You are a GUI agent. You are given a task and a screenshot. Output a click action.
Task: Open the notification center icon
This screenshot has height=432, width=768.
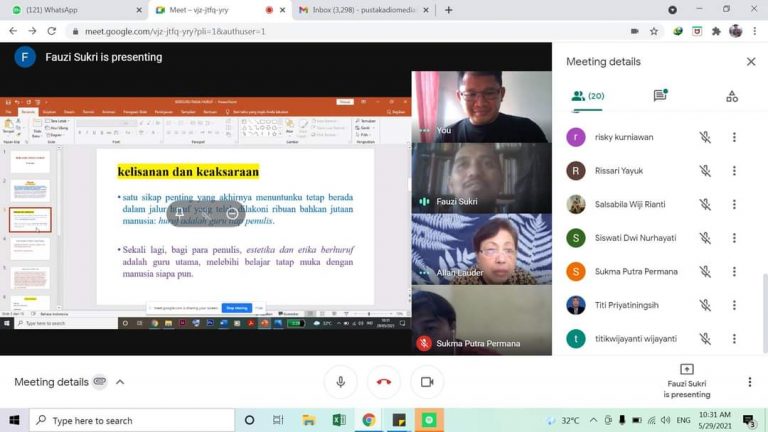click(x=748, y=420)
